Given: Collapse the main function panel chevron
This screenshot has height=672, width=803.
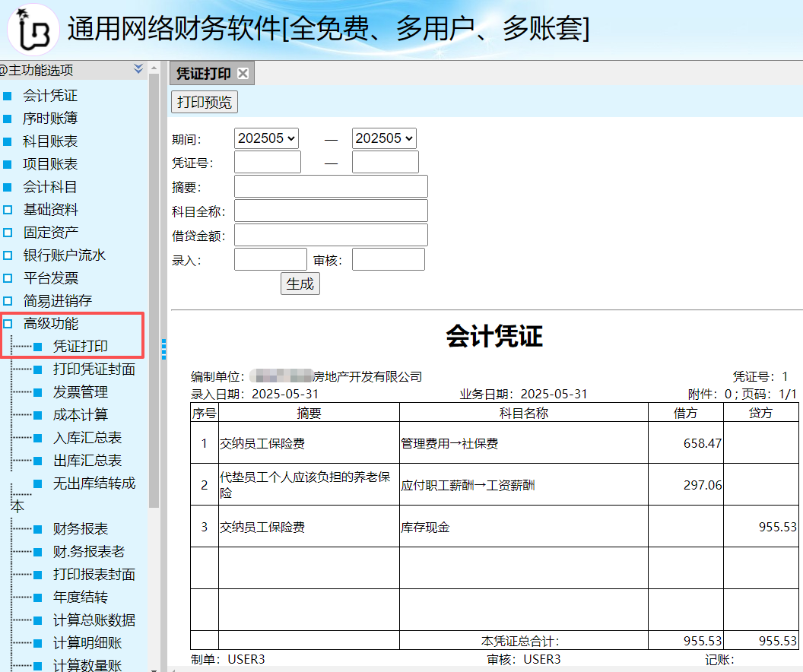Looking at the screenshot, I should coord(138,69).
